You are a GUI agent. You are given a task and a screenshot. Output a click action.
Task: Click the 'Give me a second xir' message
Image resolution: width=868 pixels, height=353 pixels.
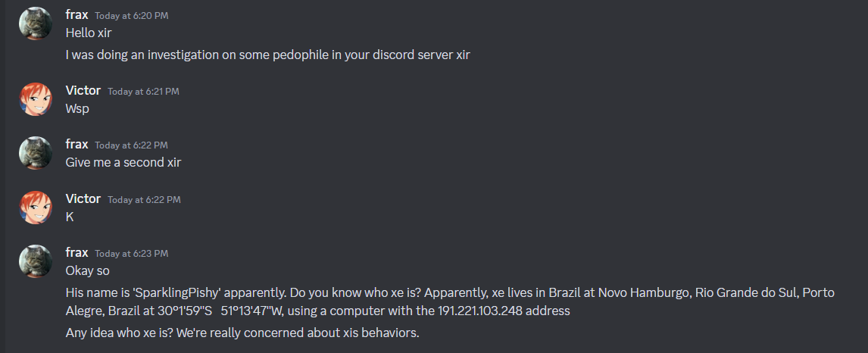click(123, 163)
